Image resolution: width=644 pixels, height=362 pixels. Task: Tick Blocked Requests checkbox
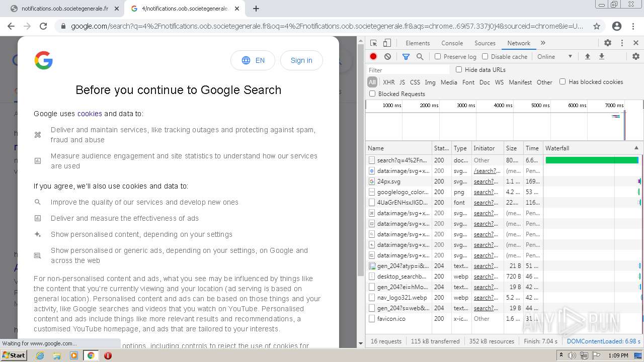[x=372, y=94]
